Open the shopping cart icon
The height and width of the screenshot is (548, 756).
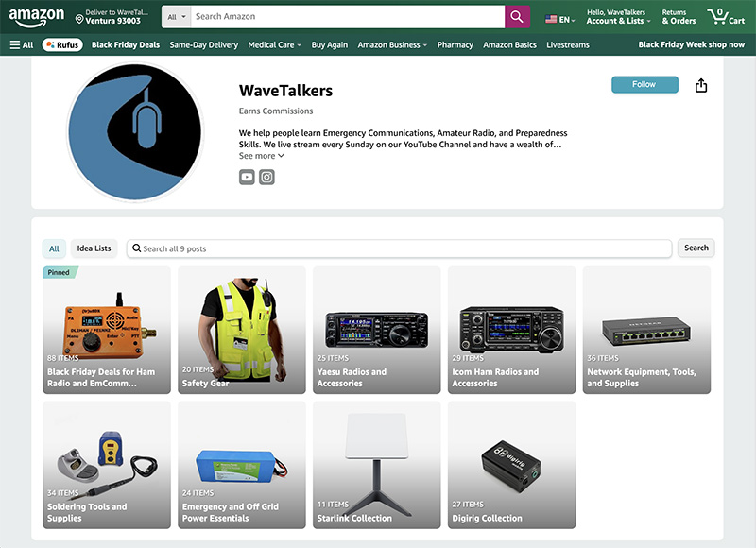tap(726, 17)
